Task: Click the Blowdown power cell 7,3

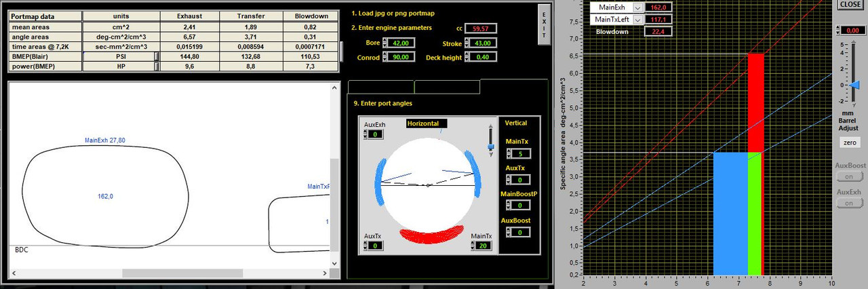Action: 311,66
